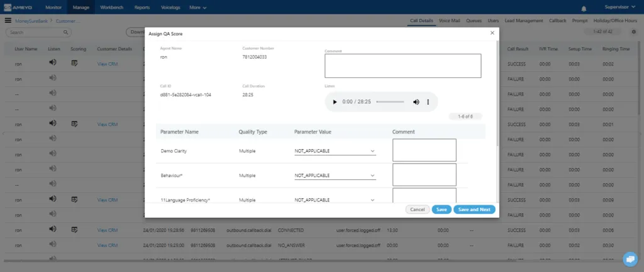Open the Supervisor user menu
The height and width of the screenshot is (272, 644).
pos(621,8)
